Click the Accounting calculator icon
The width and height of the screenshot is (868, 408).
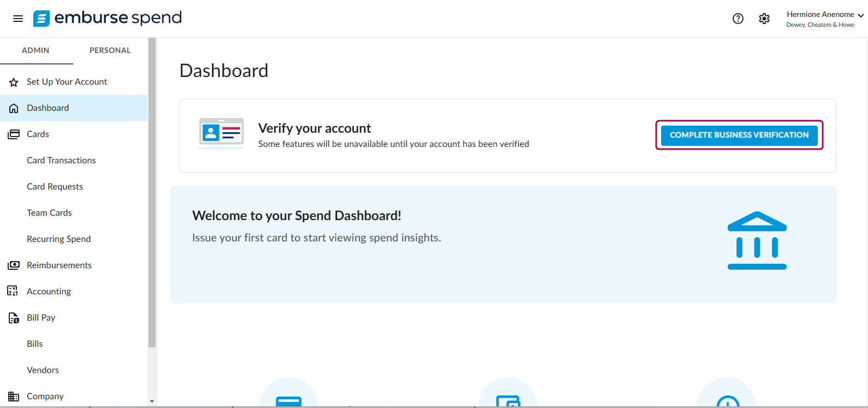(13, 291)
